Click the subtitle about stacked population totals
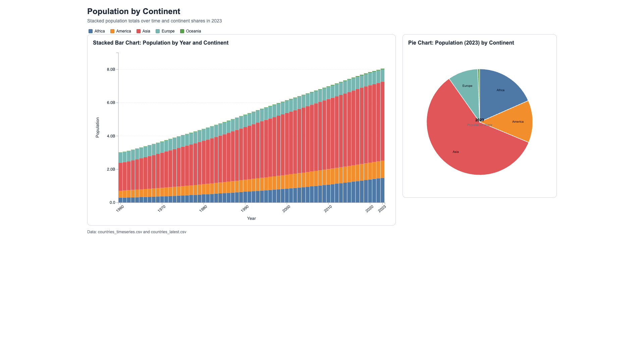The height and width of the screenshot is (362, 644). (x=155, y=21)
